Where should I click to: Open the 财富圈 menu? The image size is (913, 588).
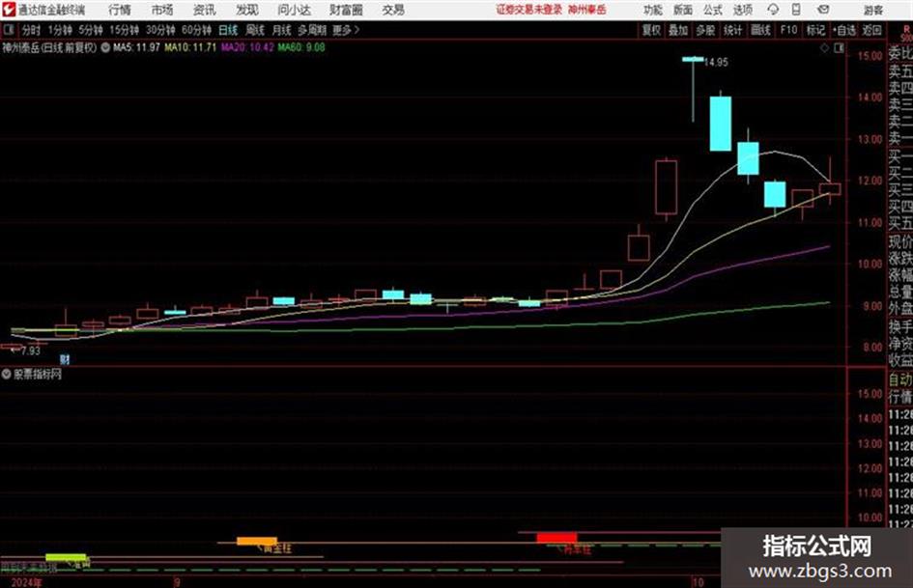pos(346,10)
